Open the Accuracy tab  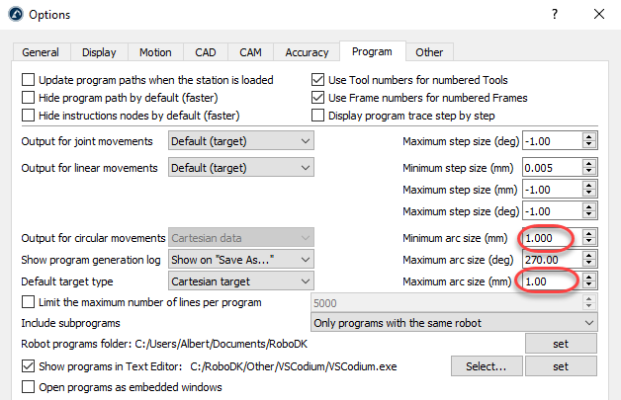[x=306, y=52]
